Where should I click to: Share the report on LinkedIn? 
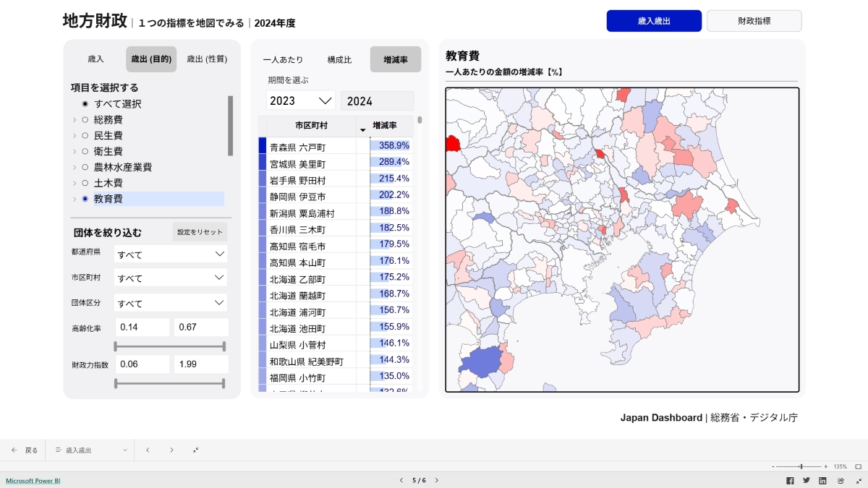tap(823, 481)
